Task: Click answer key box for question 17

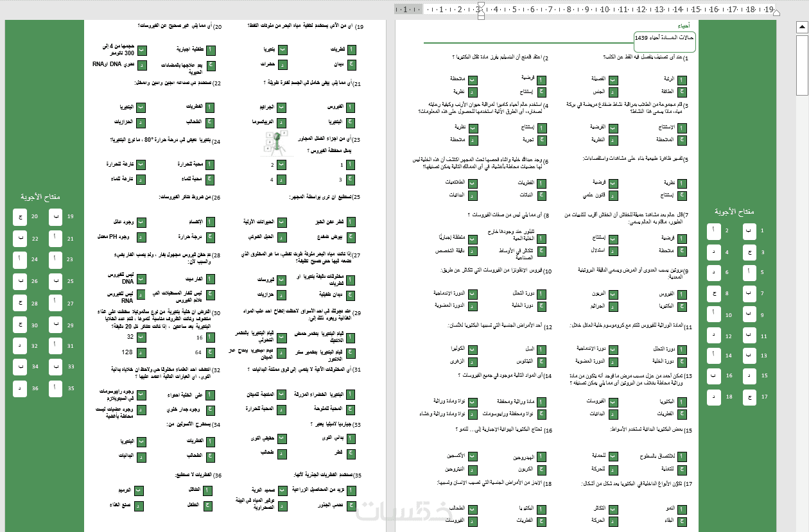Action: click(749, 397)
